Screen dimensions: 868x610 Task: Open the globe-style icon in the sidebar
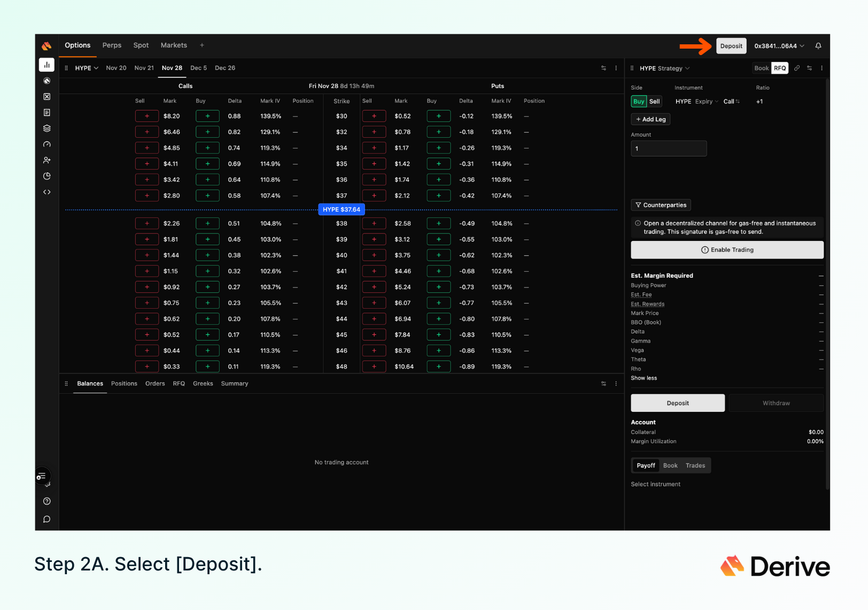tap(47, 81)
